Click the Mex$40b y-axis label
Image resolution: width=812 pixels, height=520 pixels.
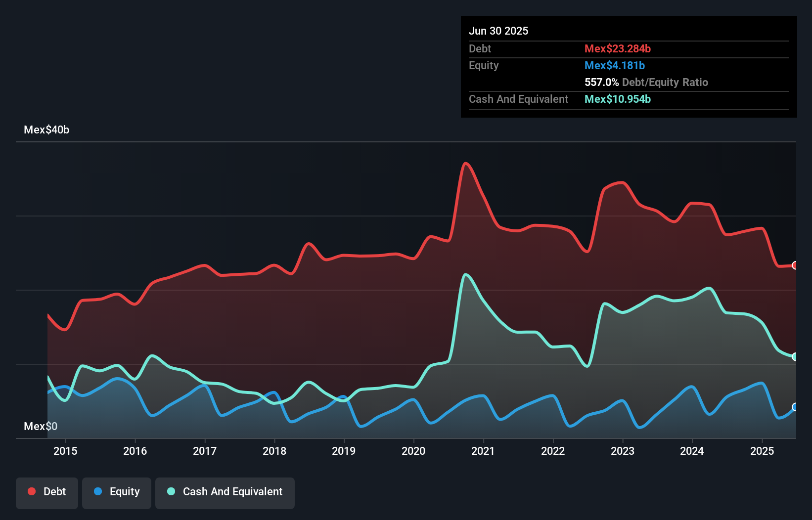pyautogui.click(x=46, y=130)
